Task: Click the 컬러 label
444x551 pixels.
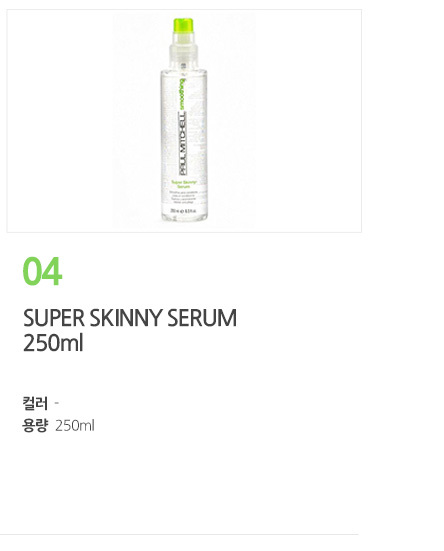Action: coord(35,403)
